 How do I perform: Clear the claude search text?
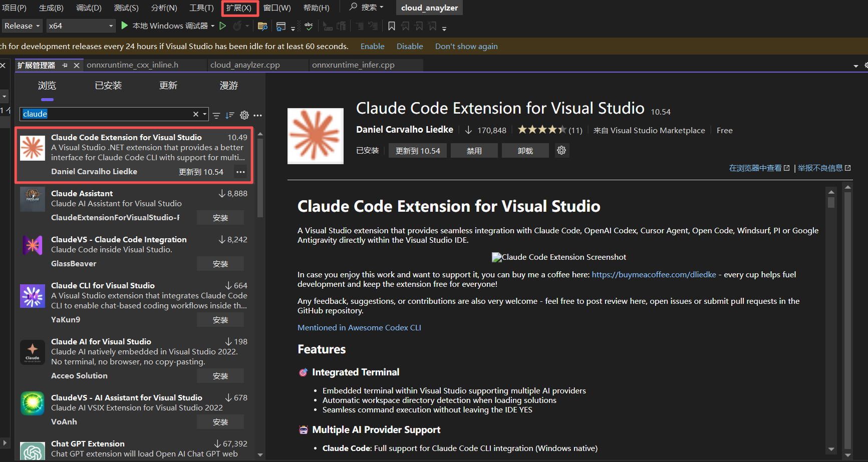click(x=196, y=114)
